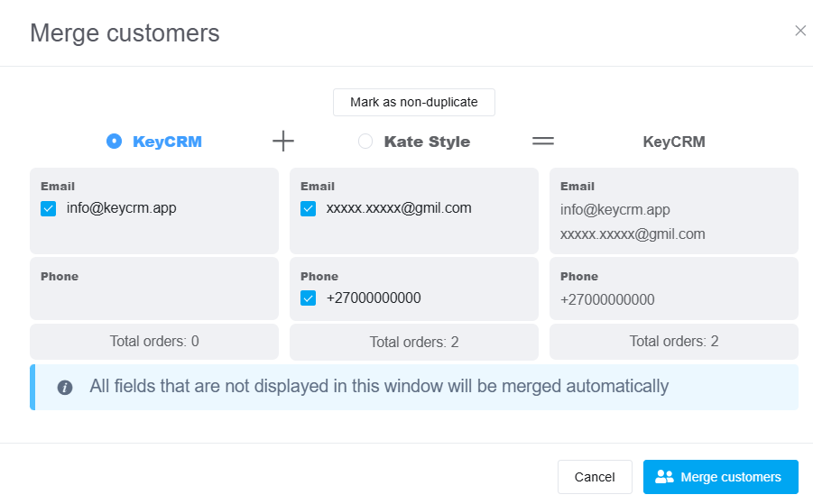The height and width of the screenshot is (504, 813).
Task: Uncheck the +27000000000 phone checkbox
Action: [308, 298]
